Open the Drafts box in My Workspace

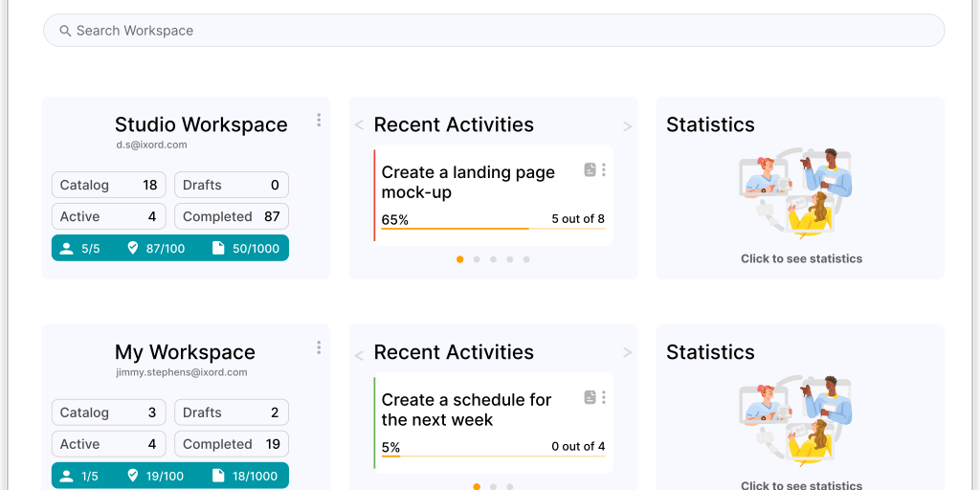231,412
